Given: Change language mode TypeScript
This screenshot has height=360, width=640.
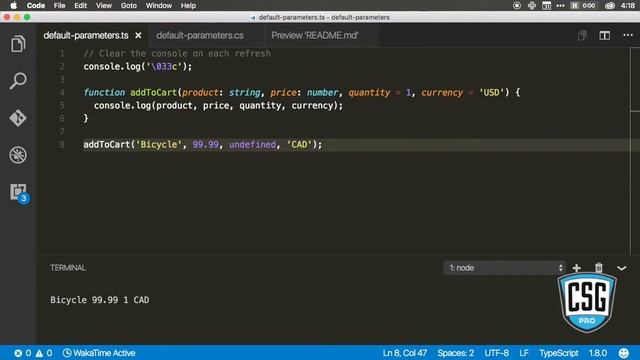Looking at the screenshot, I should [x=558, y=353].
